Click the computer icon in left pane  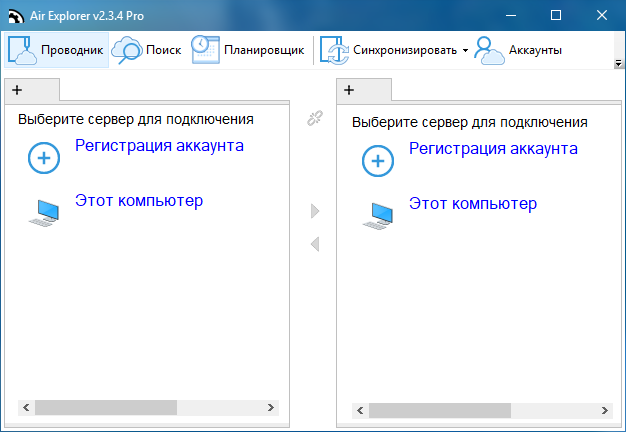(44, 213)
